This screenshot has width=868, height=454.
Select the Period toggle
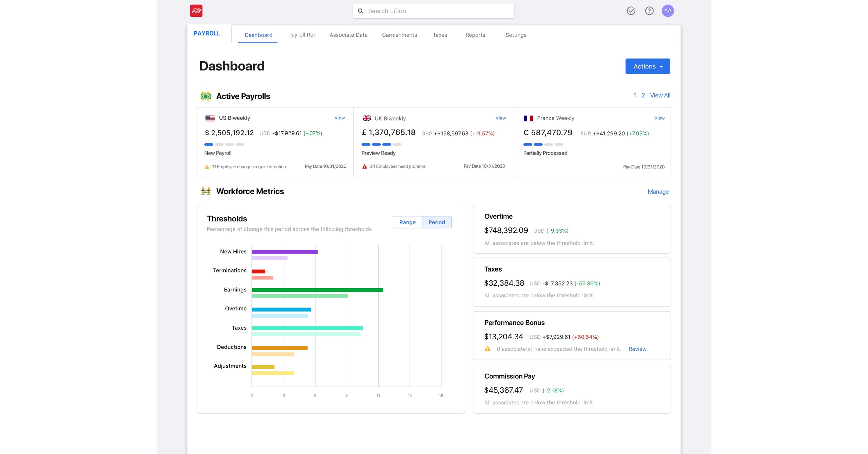[x=436, y=222]
